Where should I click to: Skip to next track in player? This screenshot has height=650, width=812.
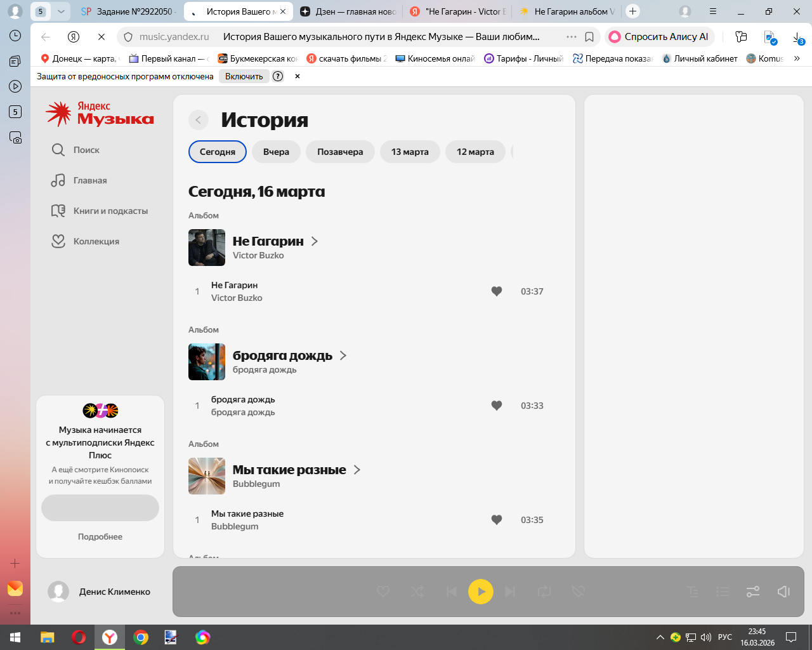[510, 592]
